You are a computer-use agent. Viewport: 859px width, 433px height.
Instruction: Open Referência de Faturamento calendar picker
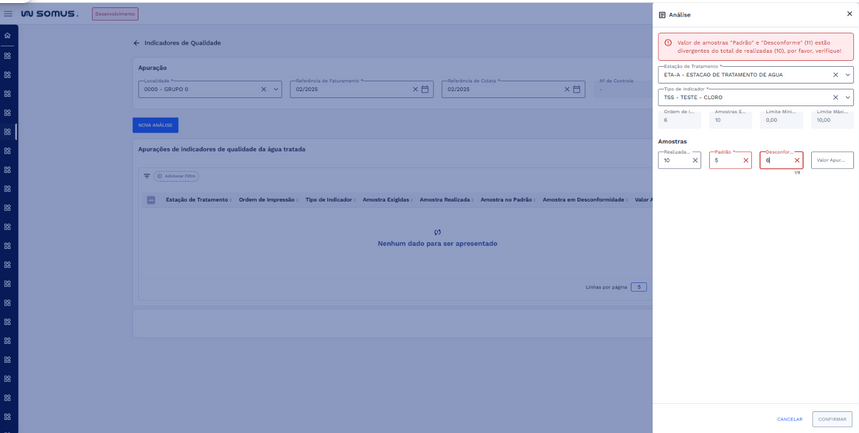click(425, 89)
